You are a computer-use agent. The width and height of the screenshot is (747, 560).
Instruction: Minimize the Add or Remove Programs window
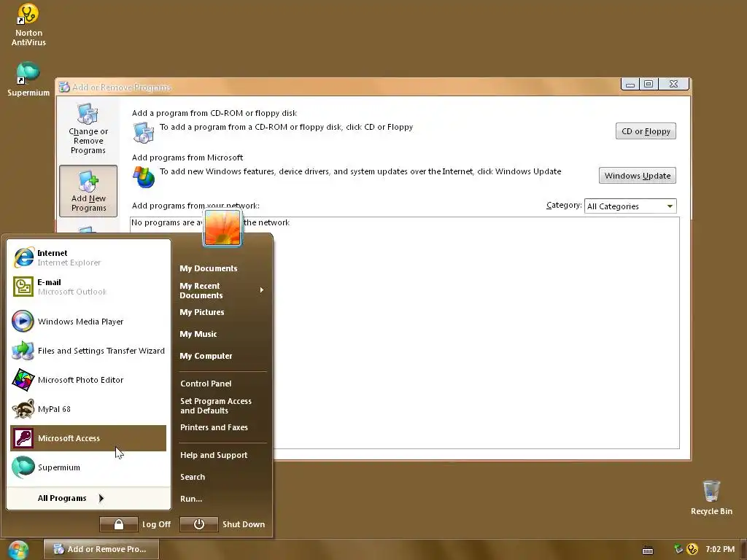[630, 85]
